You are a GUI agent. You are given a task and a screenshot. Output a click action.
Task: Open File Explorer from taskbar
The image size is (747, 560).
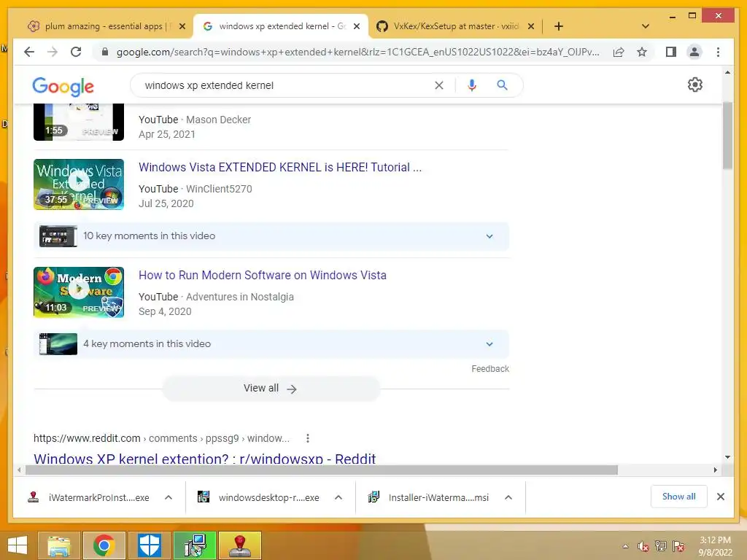[x=58, y=545]
